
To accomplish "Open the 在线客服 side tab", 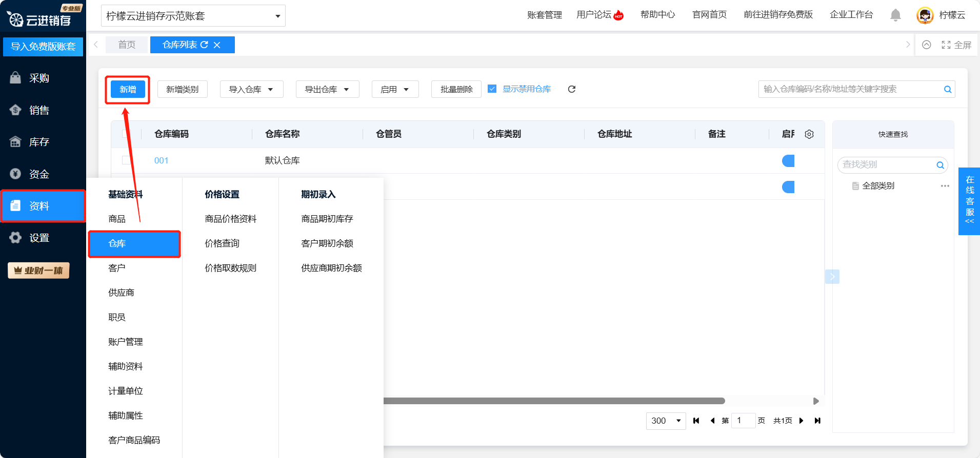I will click(969, 201).
